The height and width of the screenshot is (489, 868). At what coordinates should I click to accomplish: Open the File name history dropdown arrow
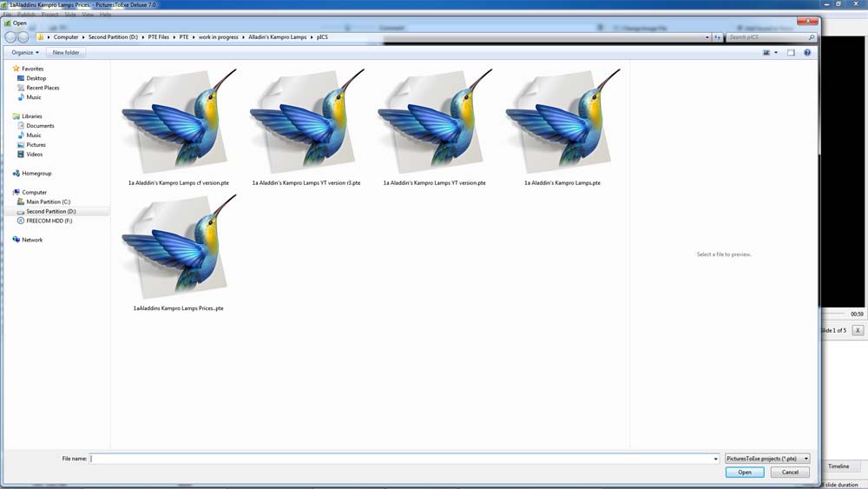715,459
